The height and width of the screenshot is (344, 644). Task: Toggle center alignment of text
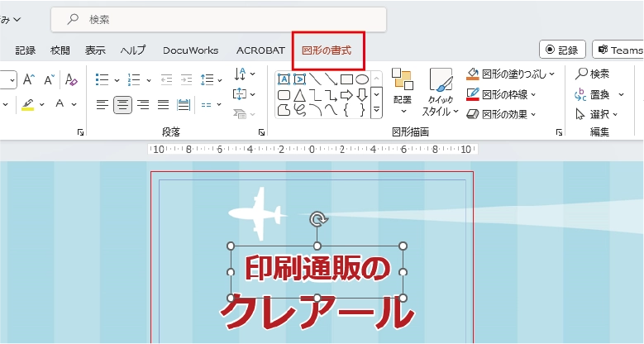122,105
